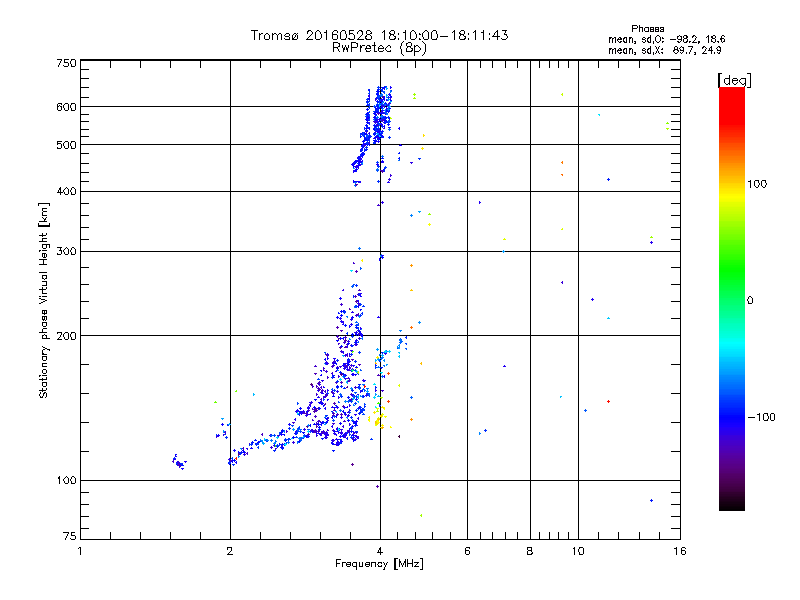This screenshot has width=800, height=600.
Task: Click the 'Stationary phase Virtual Height [km]' label
Action: pos(44,300)
